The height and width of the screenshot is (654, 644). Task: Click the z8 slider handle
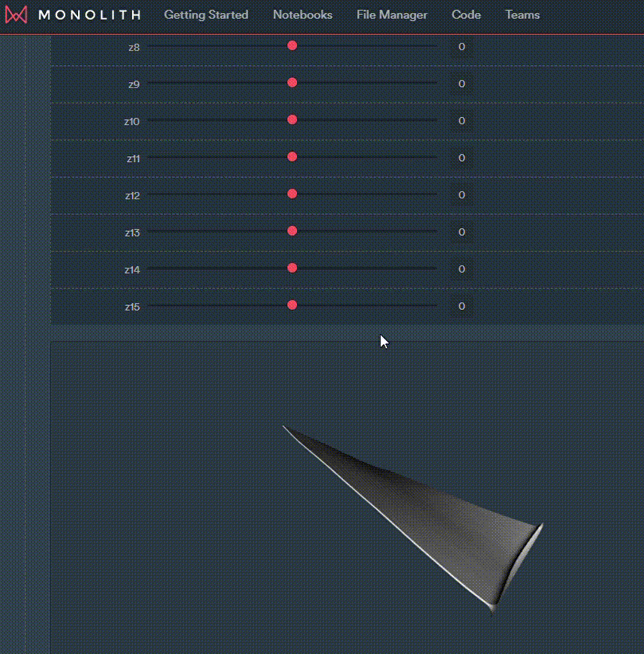tap(292, 45)
